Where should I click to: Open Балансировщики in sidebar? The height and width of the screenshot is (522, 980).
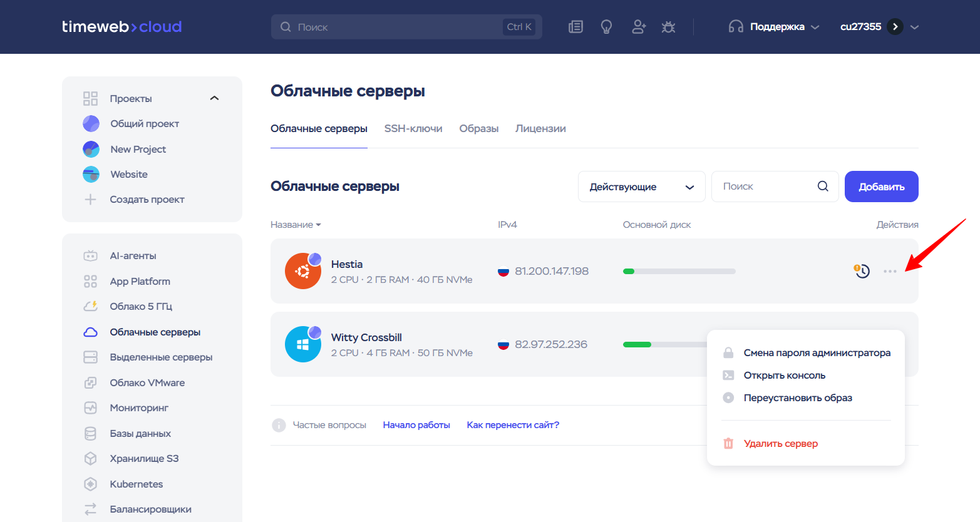[x=150, y=509]
